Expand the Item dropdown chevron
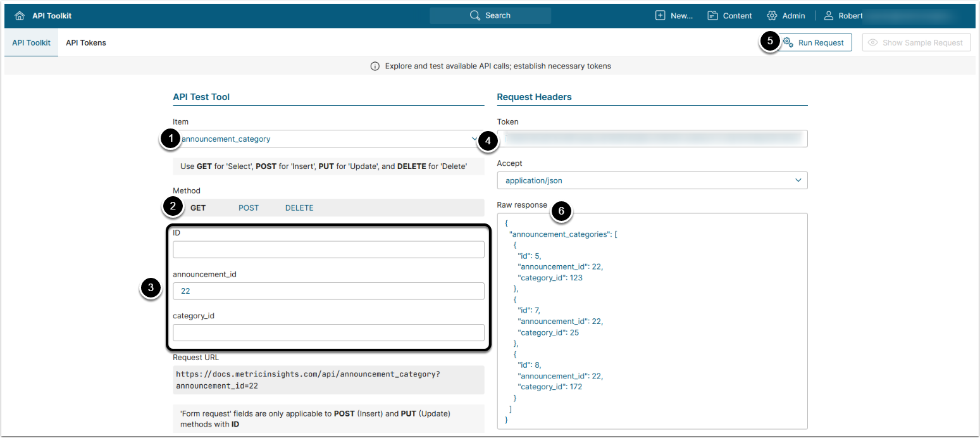 [474, 139]
